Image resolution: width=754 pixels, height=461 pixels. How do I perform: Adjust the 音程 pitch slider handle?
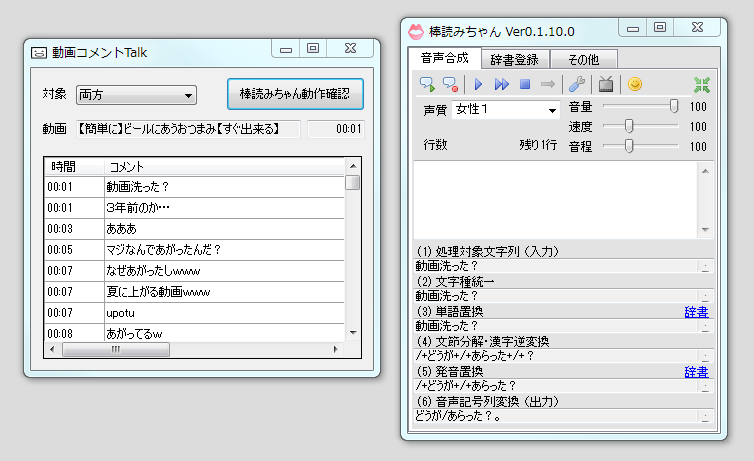point(629,146)
